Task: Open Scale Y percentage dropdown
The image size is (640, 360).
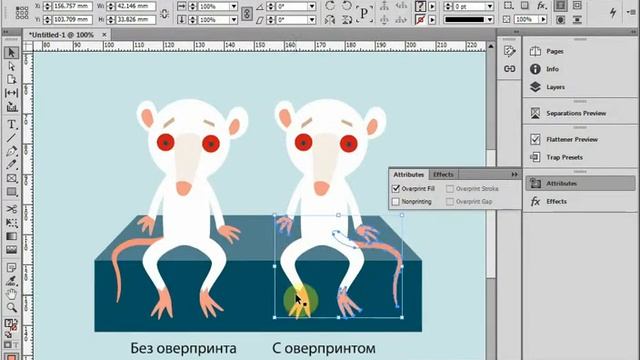Action: [x=234, y=20]
